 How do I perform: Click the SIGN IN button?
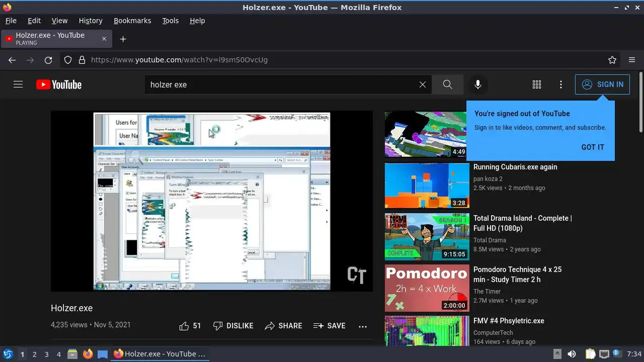[x=602, y=84]
